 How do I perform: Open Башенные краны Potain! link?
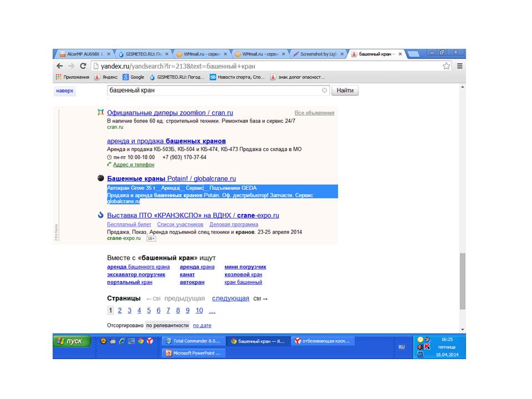click(x=171, y=178)
